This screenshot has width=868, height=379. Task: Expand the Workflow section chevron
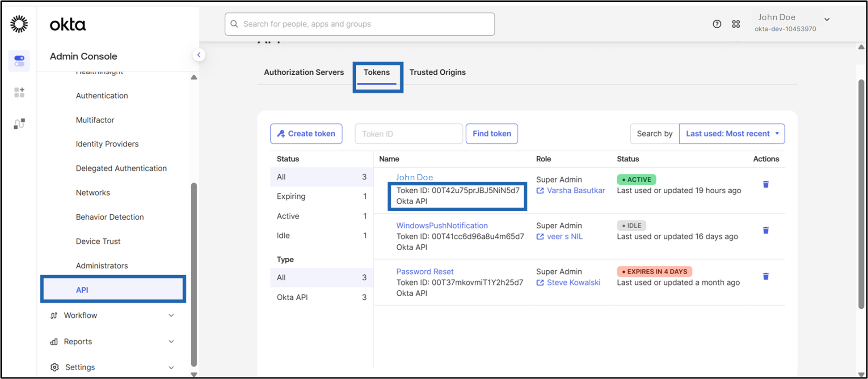(171, 315)
